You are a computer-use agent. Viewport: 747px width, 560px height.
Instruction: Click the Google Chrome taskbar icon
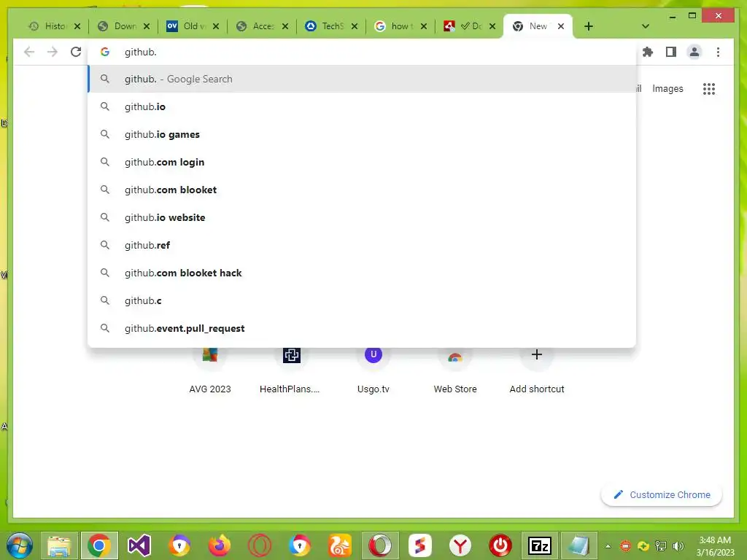(x=99, y=545)
